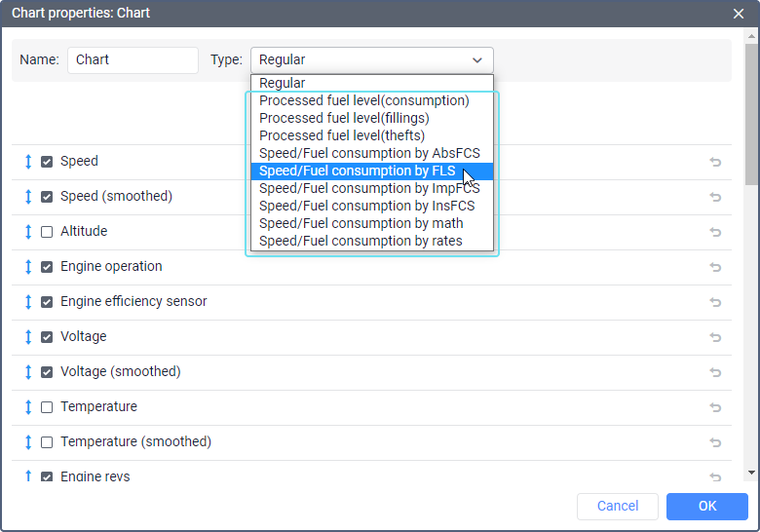The image size is (760, 532).
Task: Click the chart Name input field
Action: tap(133, 60)
